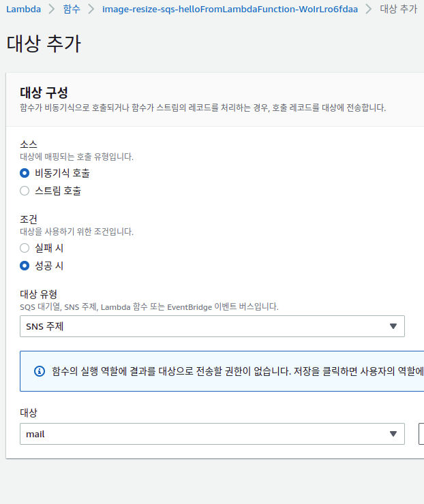
Task: Click the 조건 field label
Action: 29,219
